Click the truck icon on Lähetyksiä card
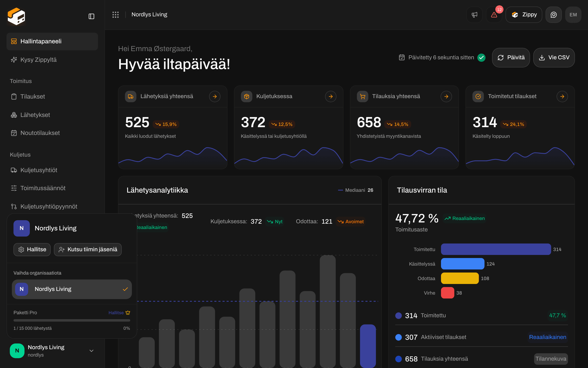 coord(131,96)
